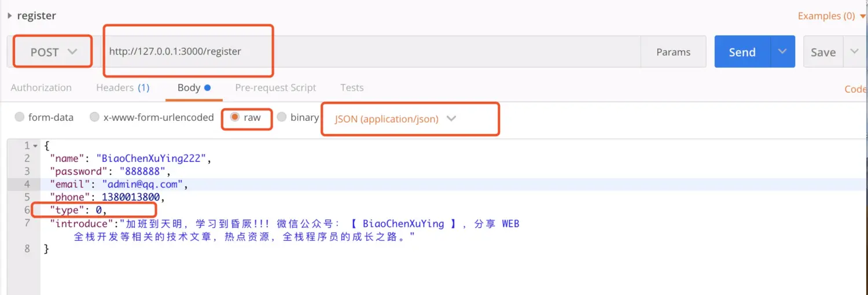This screenshot has width=868, height=295.
Task: Select the form-data radio option
Action: (45, 117)
